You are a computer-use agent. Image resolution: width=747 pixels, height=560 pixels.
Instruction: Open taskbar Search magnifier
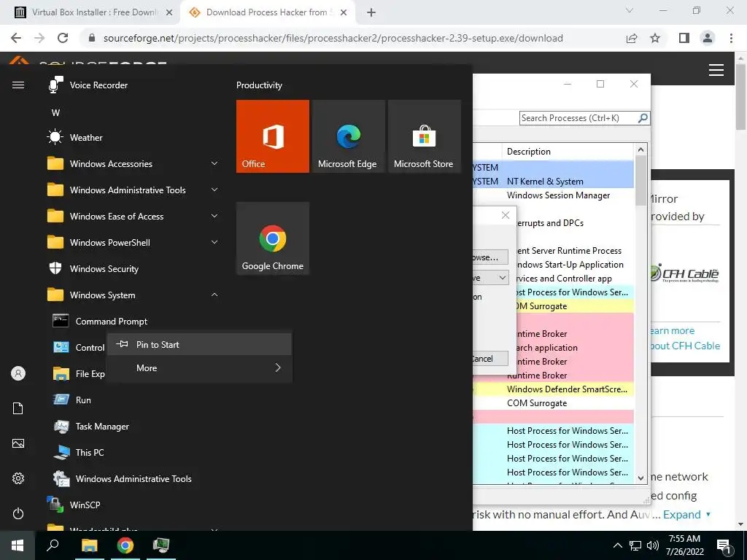click(53, 545)
